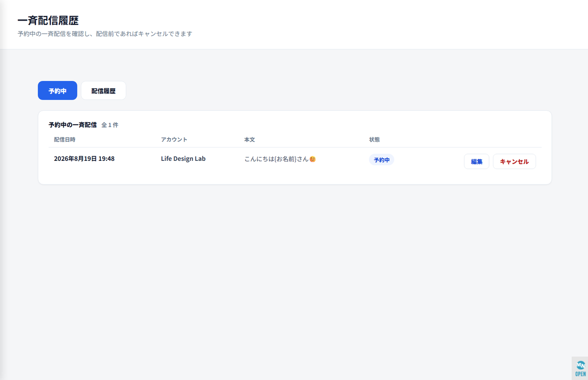Click the 全1件 count label
588x380 pixels.
(x=110, y=125)
